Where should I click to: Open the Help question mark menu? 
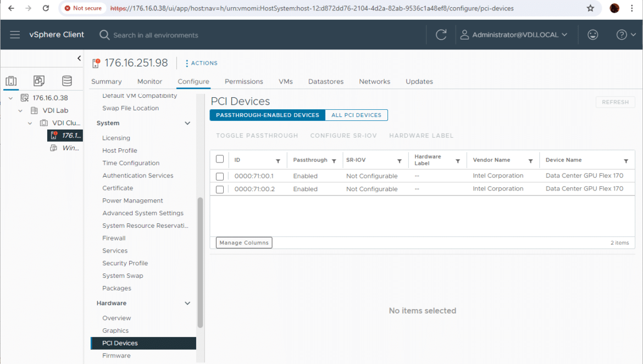tap(626, 35)
